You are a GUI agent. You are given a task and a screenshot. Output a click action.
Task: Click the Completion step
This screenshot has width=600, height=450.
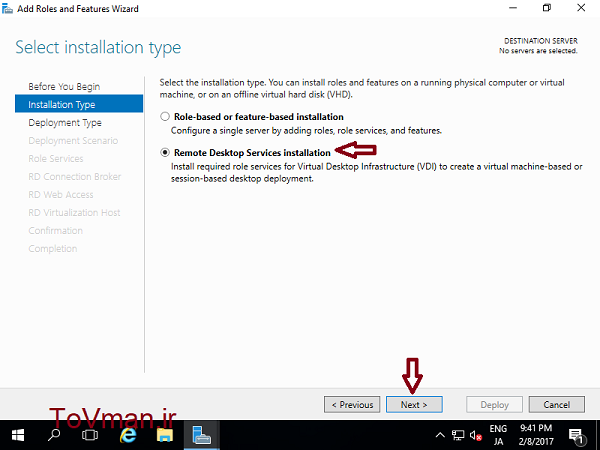pyautogui.click(x=53, y=249)
